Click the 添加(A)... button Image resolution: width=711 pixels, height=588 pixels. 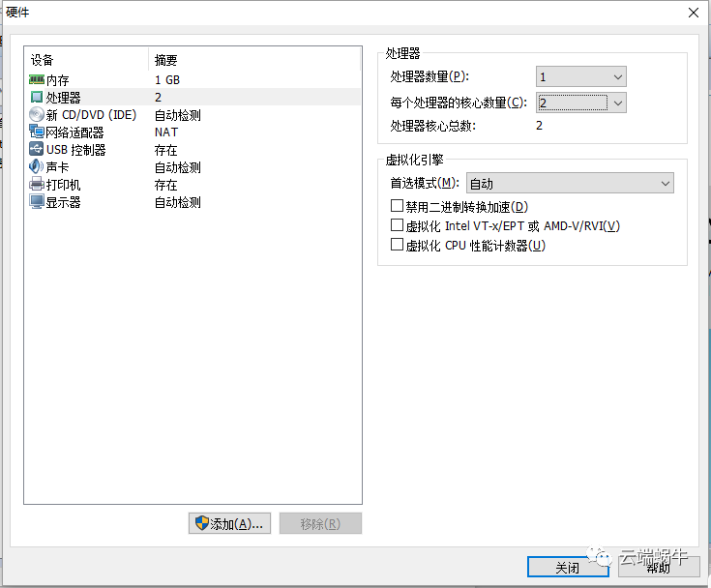click(x=230, y=523)
